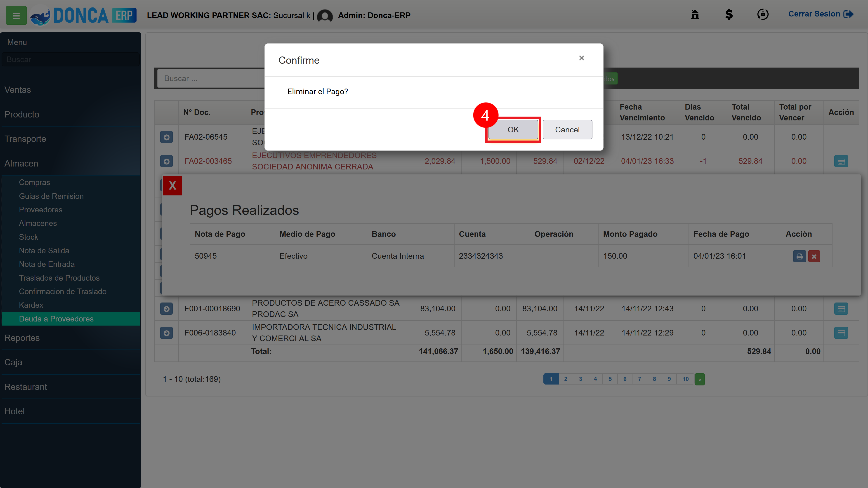This screenshot has height=488, width=868.
Task: Confirm deletion with OK button
Action: pyautogui.click(x=513, y=130)
